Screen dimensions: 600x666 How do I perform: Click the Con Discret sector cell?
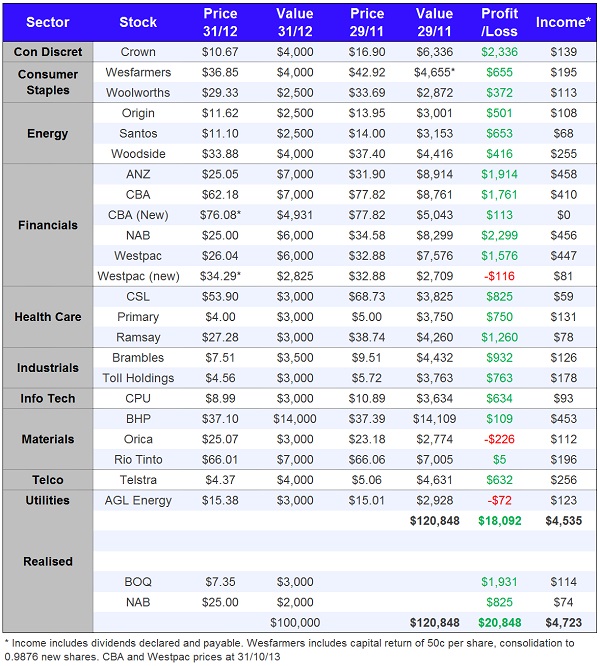[x=48, y=51]
